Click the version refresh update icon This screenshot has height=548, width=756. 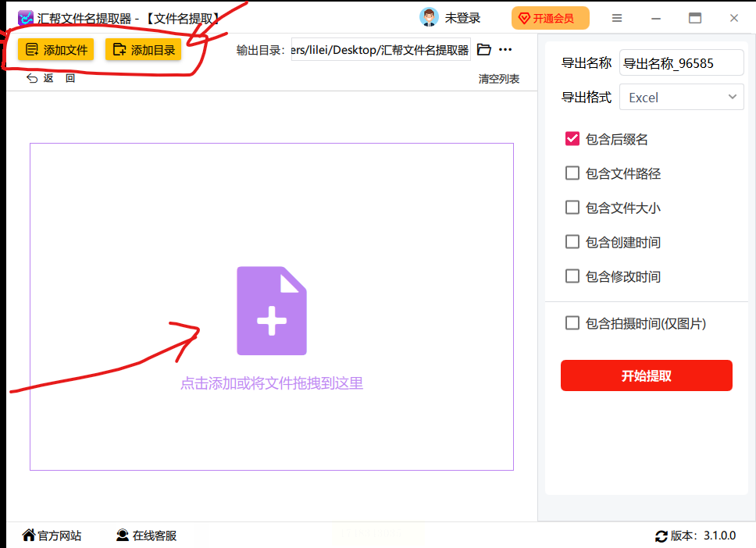pos(661,536)
